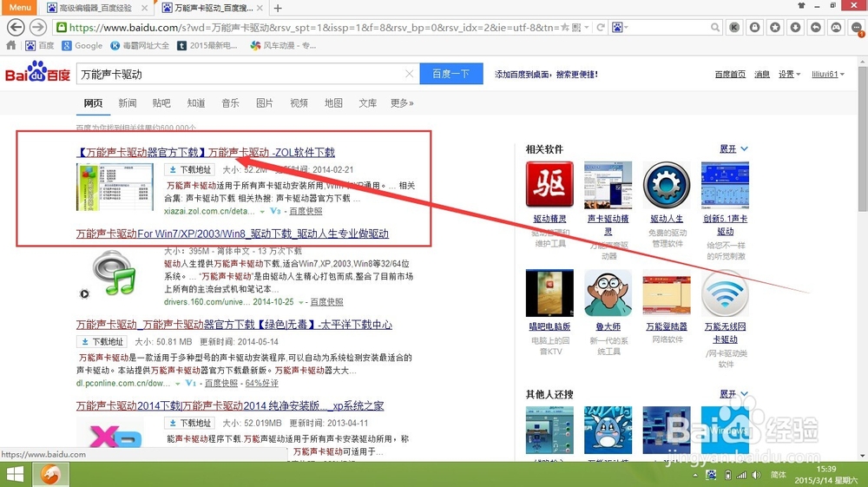Click 下载地址 button under 太平洋 result
Image resolution: width=868 pixels, height=487 pixels.
pyautogui.click(x=102, y=342)
